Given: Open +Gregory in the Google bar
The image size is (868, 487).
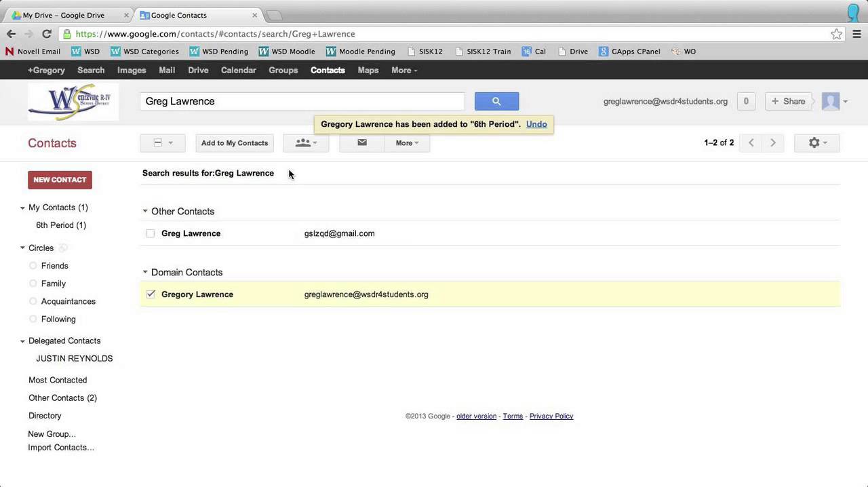Looking at the screenshot, I should tap(46, 70).
